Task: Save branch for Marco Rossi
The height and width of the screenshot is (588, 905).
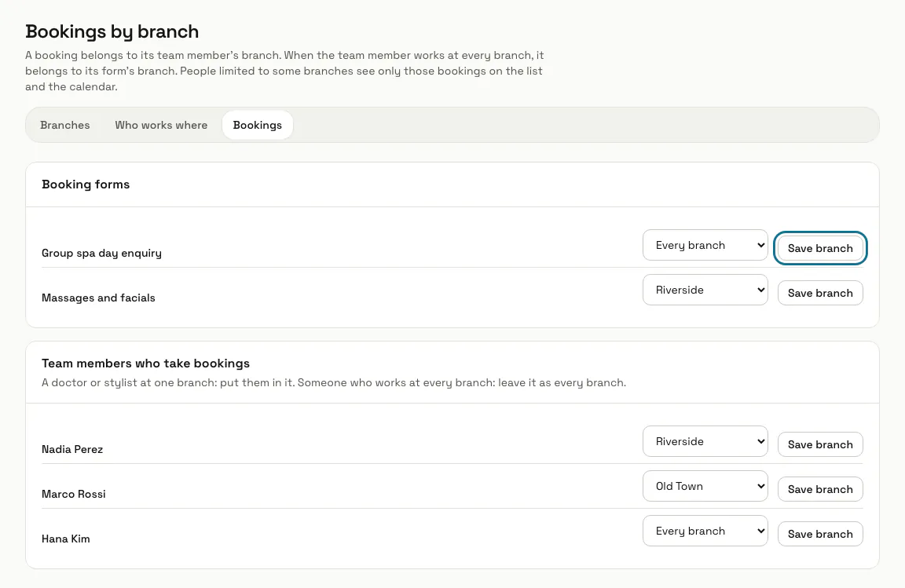Action: pyautogui.click(x=820, y=489)
